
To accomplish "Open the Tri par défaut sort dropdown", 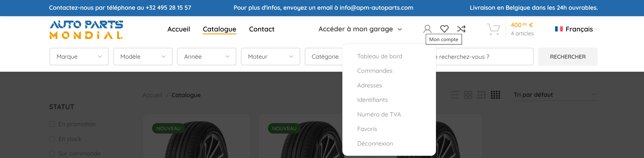I will pyautogui.click(x=555, y=95).
